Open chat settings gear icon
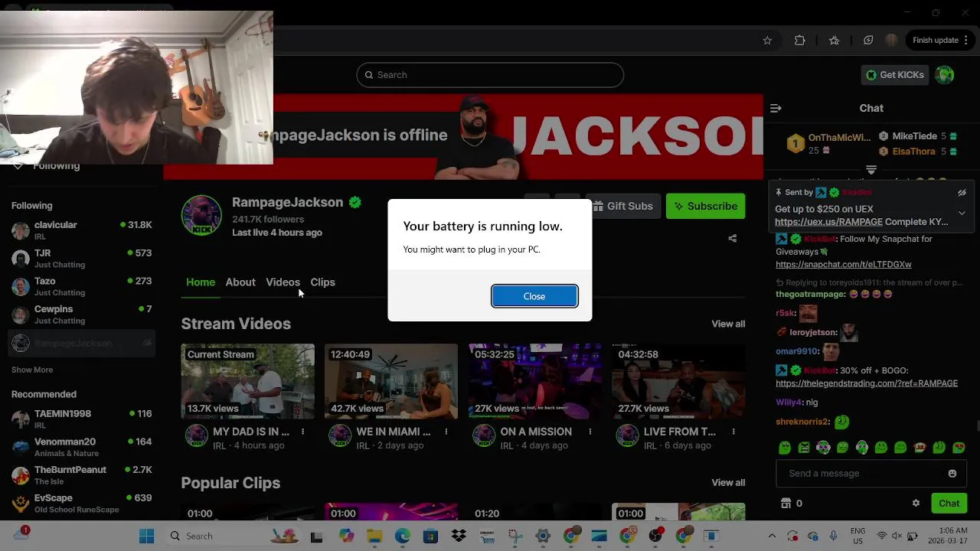 tap(916, 503)
